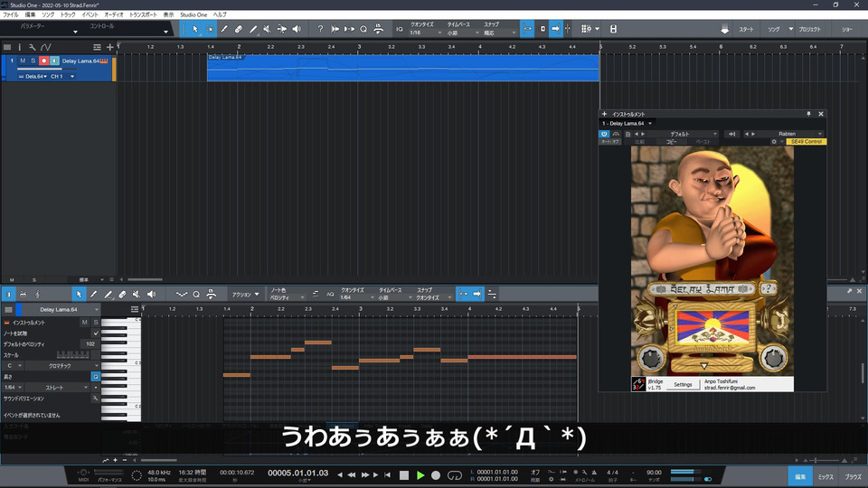The height and width of the screenshot is (488, 868).
Task: Open 1 - Delay Lama.64 instrument selector dropdown
Action: [x=627, y=124]
